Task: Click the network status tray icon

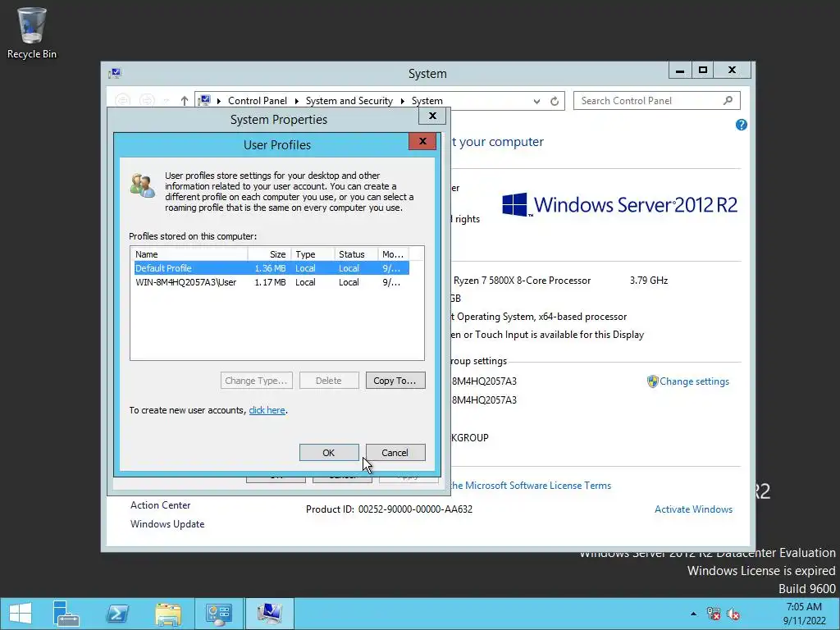Action: click(714, 614)
